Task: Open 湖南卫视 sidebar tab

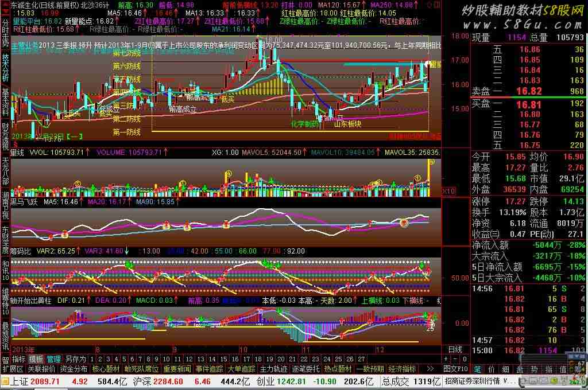Action: (x=5, y=205)
